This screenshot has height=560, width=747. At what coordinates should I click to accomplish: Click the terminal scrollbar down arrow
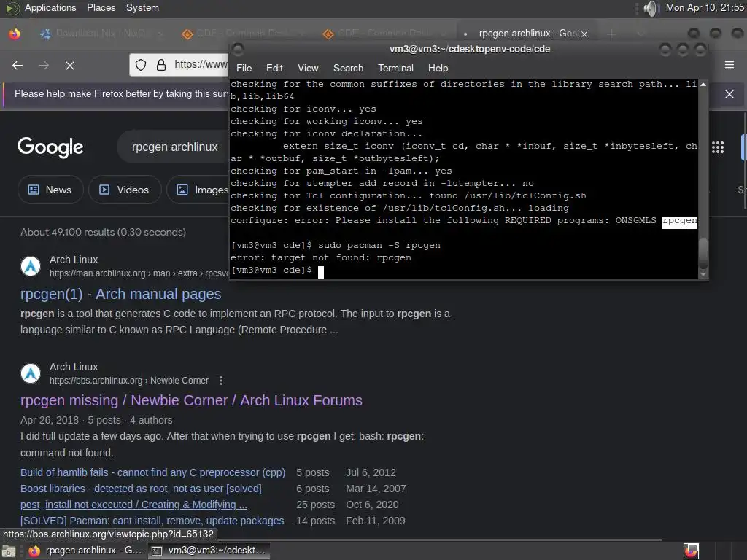coord(703,274)
